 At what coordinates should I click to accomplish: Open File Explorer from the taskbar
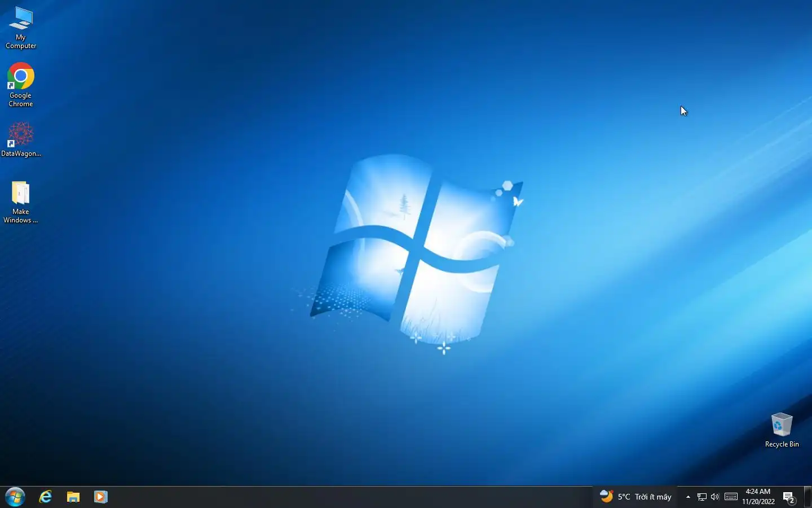[x=73, y=497]
